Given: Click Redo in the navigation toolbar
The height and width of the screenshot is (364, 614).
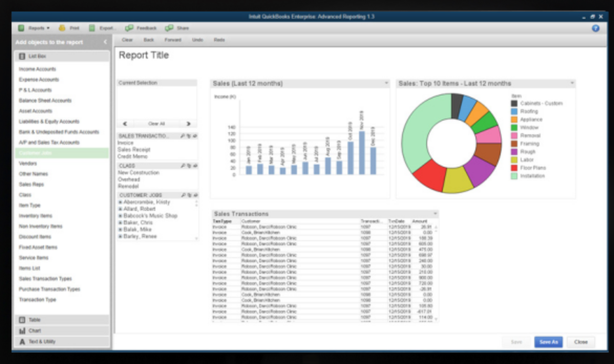Looking at the screenshot, I should (219, 40).
